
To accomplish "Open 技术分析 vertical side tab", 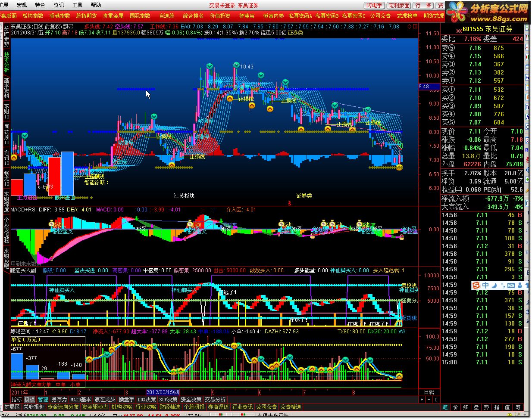I will click(x=6, y=62).
